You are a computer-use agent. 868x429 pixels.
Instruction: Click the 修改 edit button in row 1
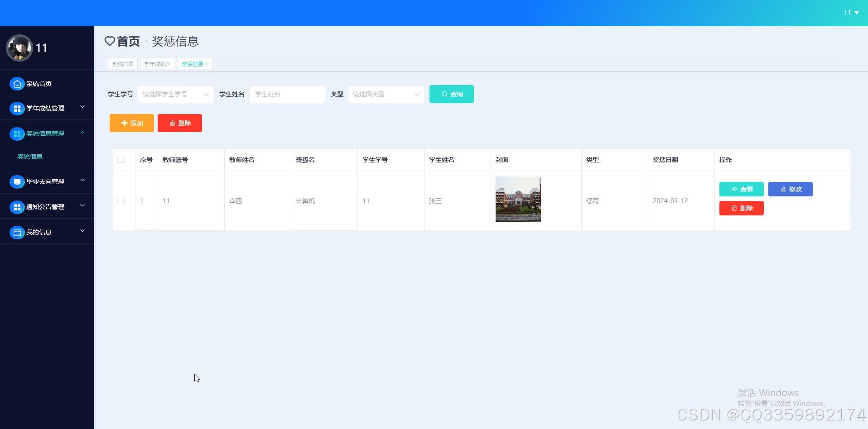coord(791,189)
